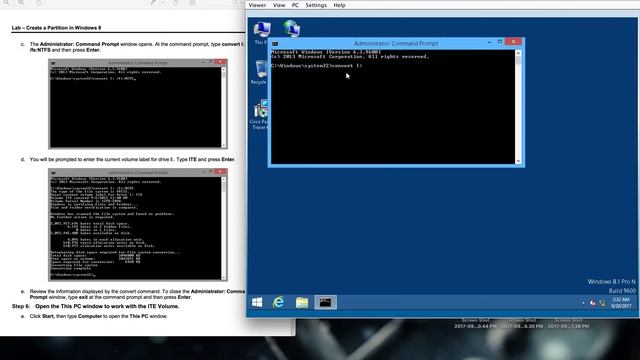Image resolution: width=640 pixels, height=360 pixels.
Task: Open the View menu
Action: click(x=279, y=5)
